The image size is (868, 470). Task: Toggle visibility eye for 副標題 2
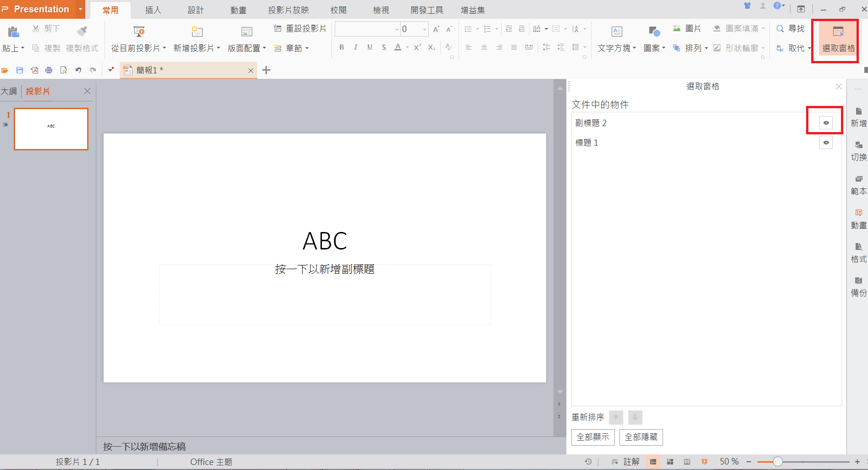[826, 123]
